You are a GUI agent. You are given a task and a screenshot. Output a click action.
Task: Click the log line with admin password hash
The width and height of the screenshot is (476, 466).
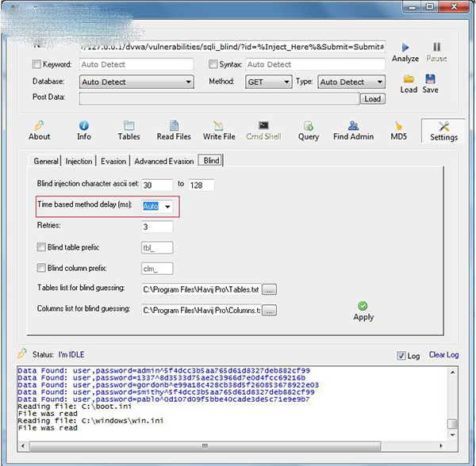pyautogui.click(x=164, y=370)
